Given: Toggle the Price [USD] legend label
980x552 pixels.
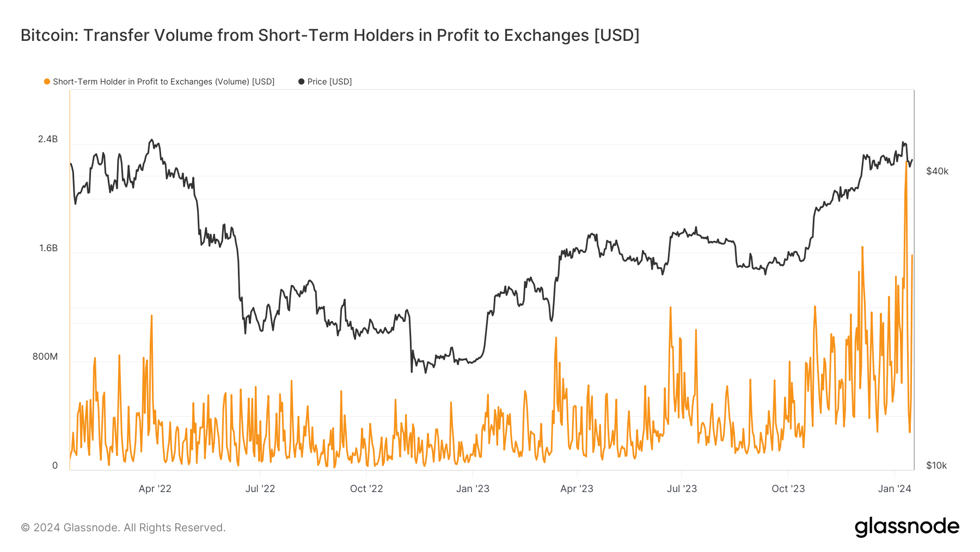Looking at the screenshot, I should [329, 82].
